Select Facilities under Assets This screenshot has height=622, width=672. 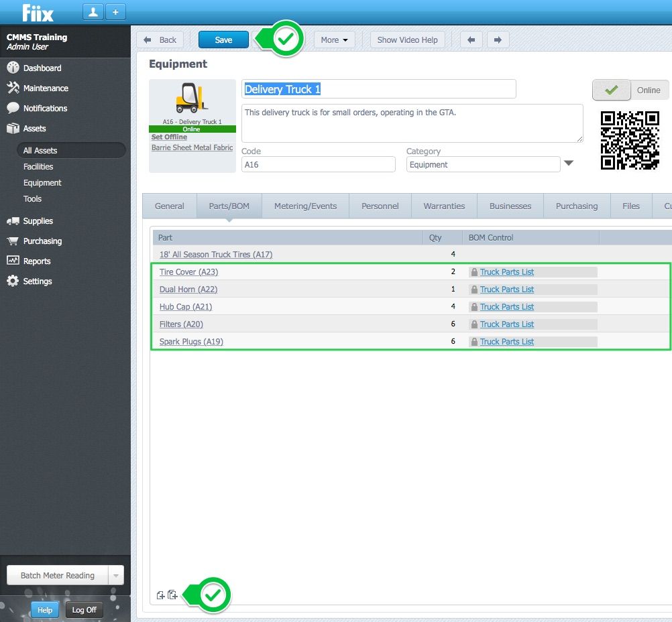tap(38, 166)
